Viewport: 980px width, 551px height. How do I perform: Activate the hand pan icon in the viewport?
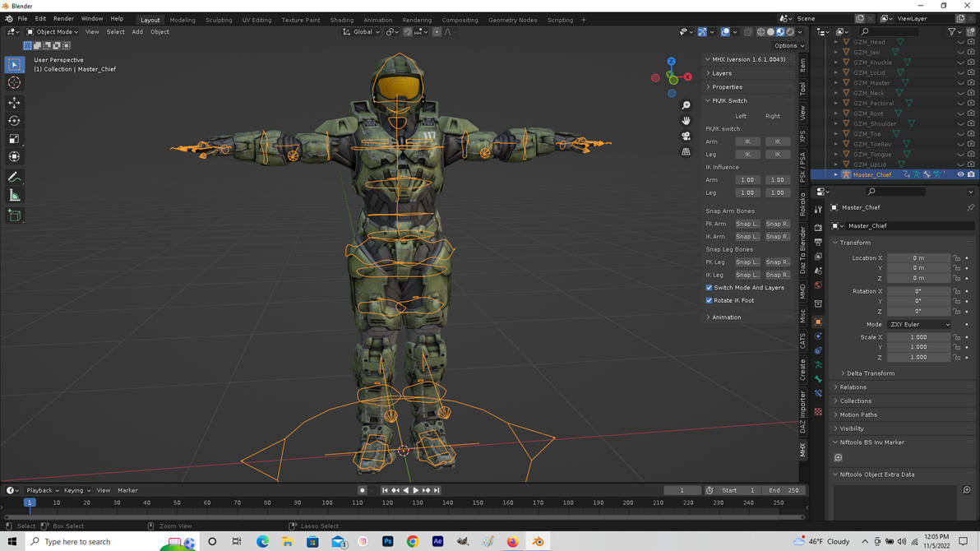(x=686, y=121)
